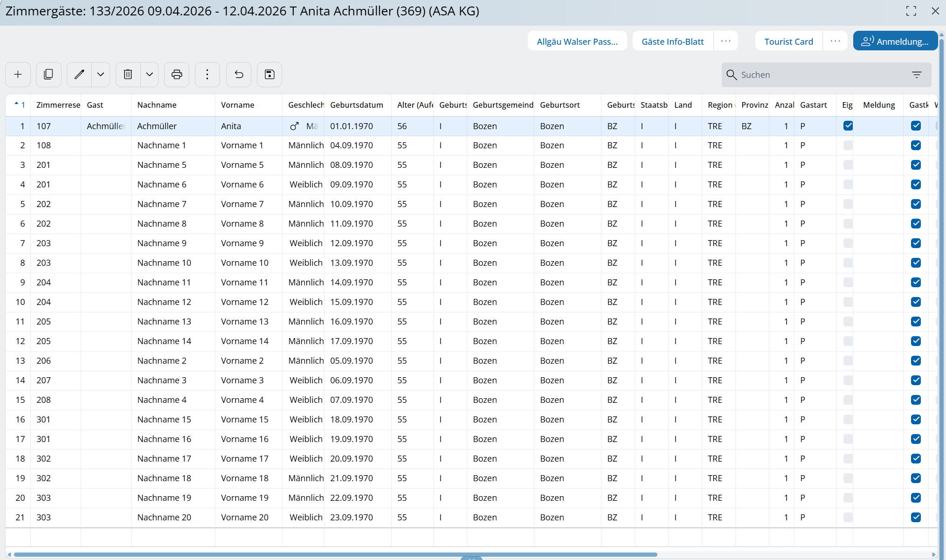Add a new guest row with plus icon

[18, 75]
